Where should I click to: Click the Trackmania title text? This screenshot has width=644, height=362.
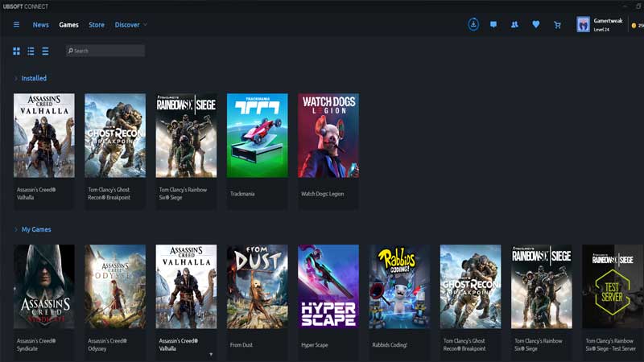tap(242, 194)
